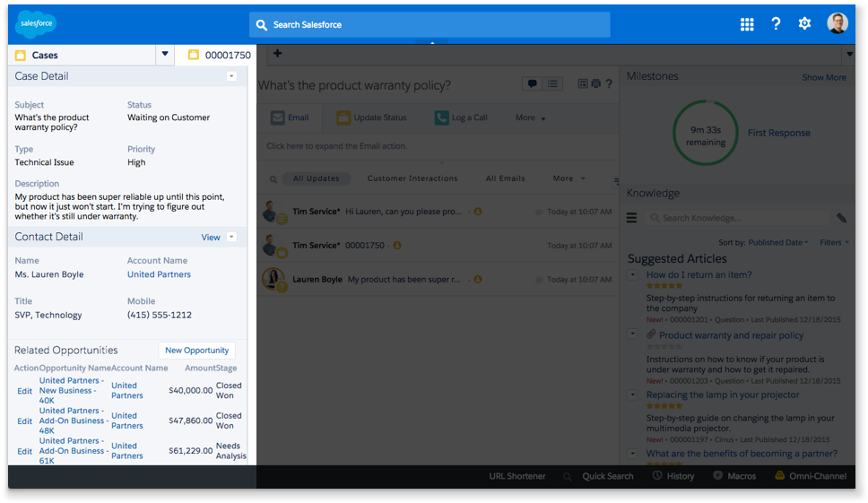This screenshot has height=503, width=868.
Task: Rate 'How do I return an item?' stars
Action: pos(664,286)
